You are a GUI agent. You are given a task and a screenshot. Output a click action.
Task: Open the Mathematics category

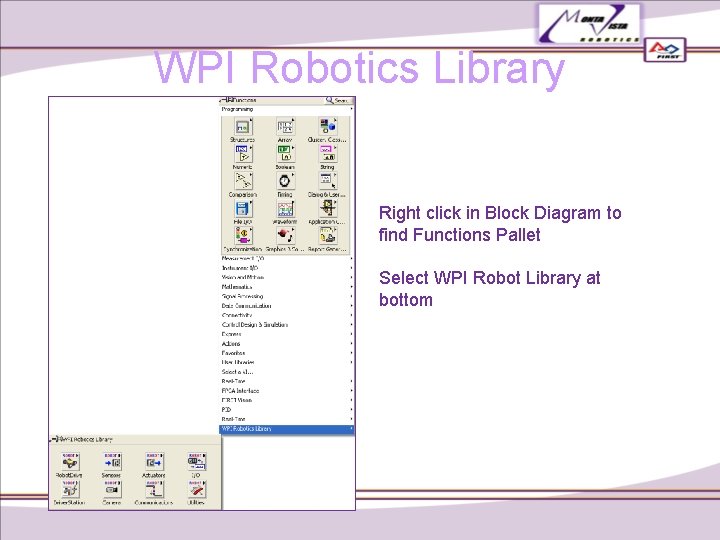(x=287, y=287)
